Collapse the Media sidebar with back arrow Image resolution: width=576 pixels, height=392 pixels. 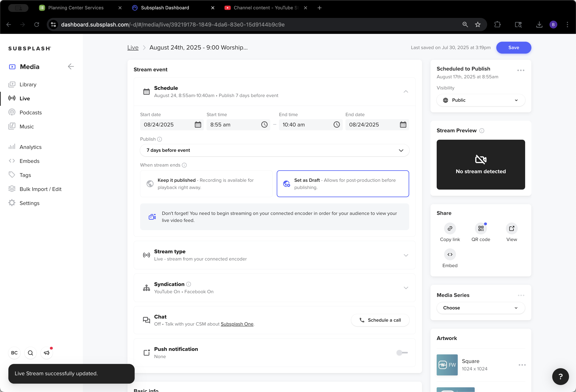(71, 66)
